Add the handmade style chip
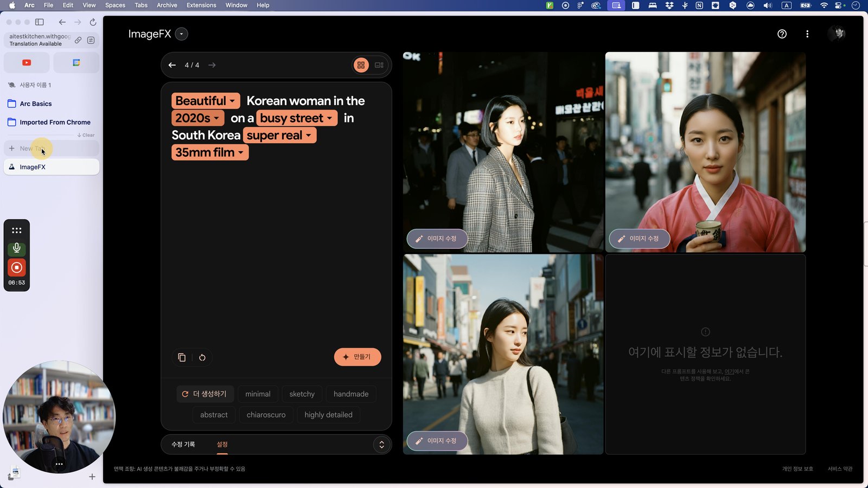Image resolution: width=868 pixels, height=488 pixels. (351, 394)
